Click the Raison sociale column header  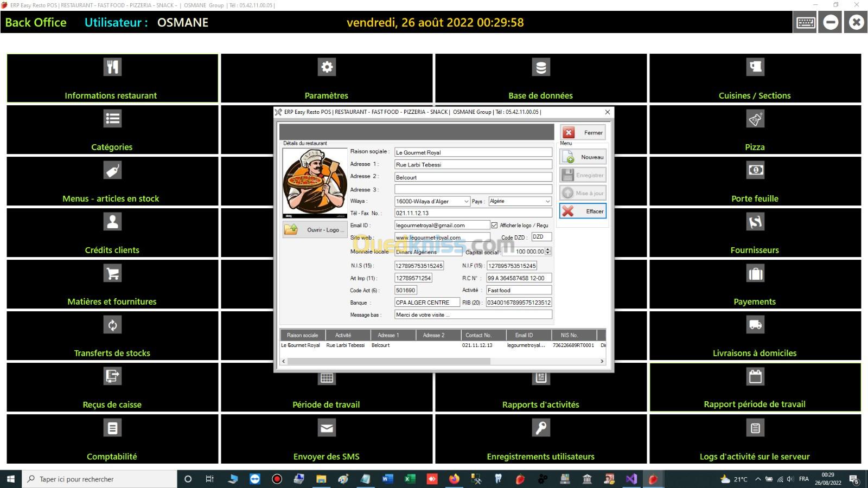(303, 335)
